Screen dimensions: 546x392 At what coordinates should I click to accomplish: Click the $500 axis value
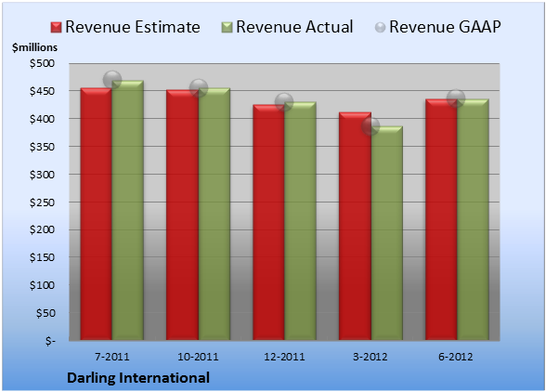(x=42, y=63)
